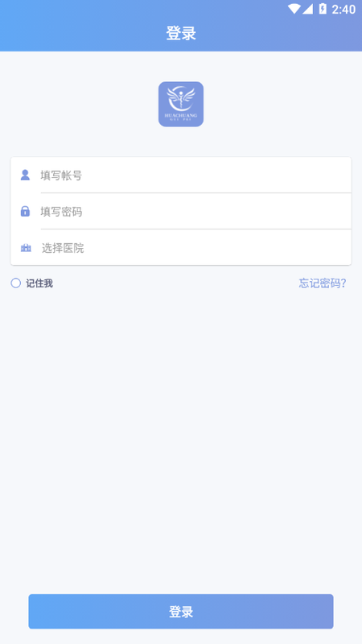The height and width of the screenshot is (644, 362).
Task: Tap the bottom 登录 login button
Action: point(181,612)
